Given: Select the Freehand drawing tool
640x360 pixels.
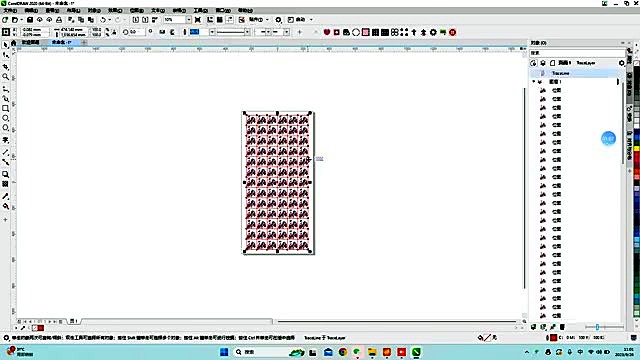Looking at the screenshot, I should pos(5,89).
